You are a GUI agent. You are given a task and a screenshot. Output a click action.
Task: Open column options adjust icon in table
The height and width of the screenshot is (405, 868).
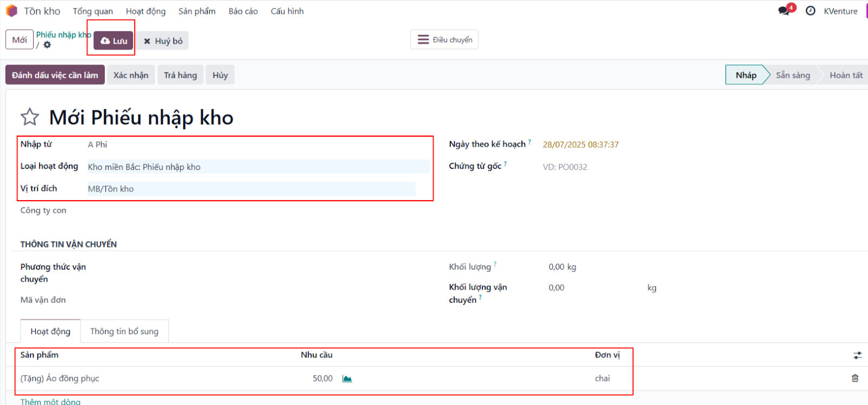857,355
